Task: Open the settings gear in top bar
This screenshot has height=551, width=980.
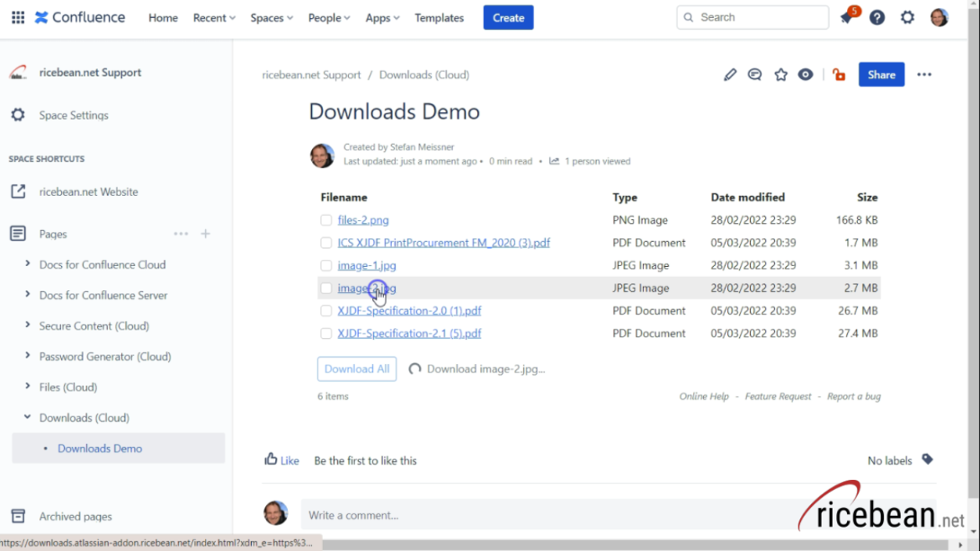Action: [x=907, y=17]
